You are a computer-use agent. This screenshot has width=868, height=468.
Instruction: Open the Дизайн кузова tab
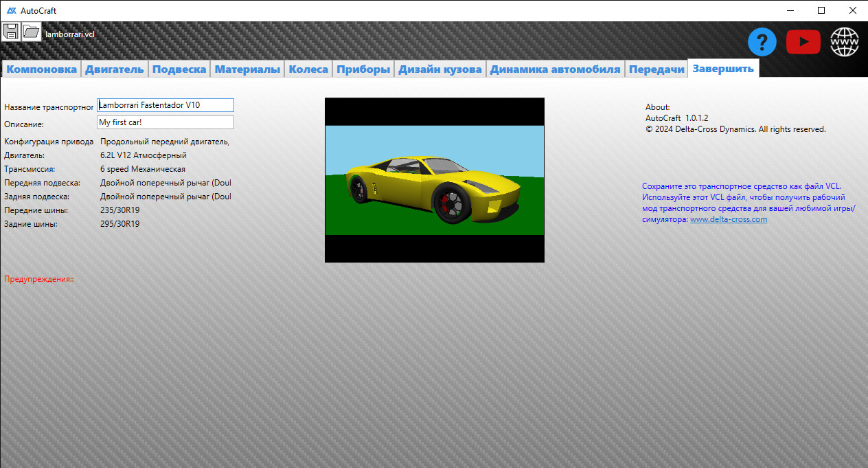tap(439, 68)
